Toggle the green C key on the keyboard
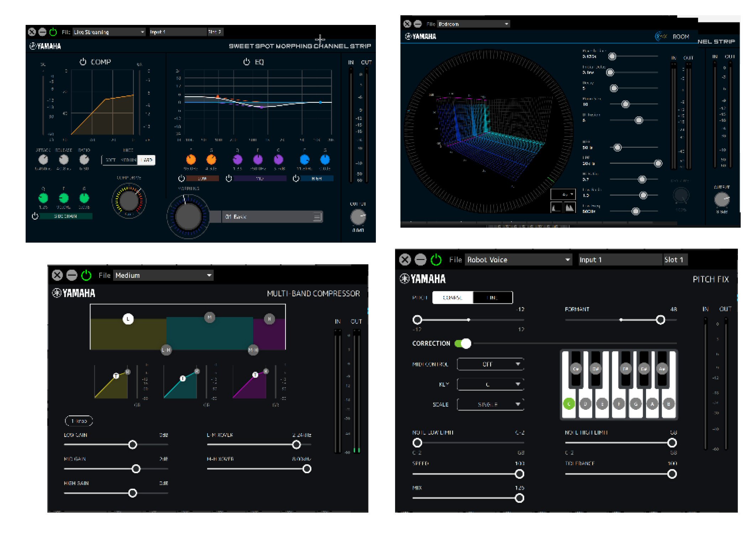This screenshot has height=545, width=756. pos(569,403)
